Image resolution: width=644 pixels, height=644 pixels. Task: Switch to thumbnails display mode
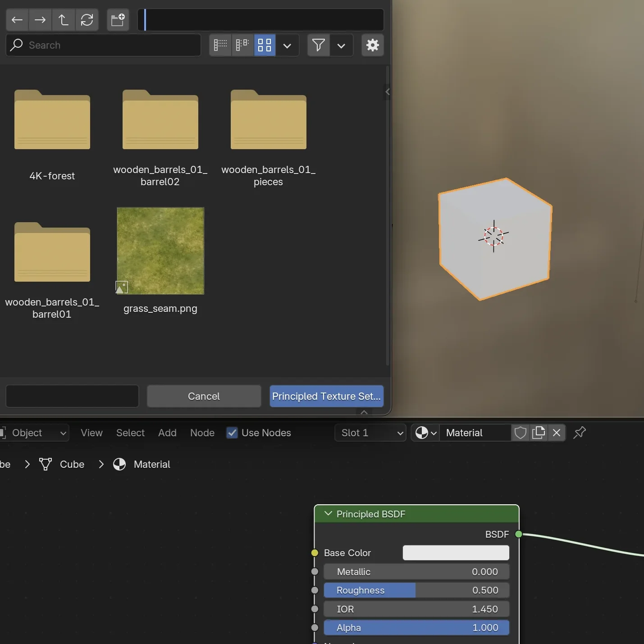click(x=265, y=45)
